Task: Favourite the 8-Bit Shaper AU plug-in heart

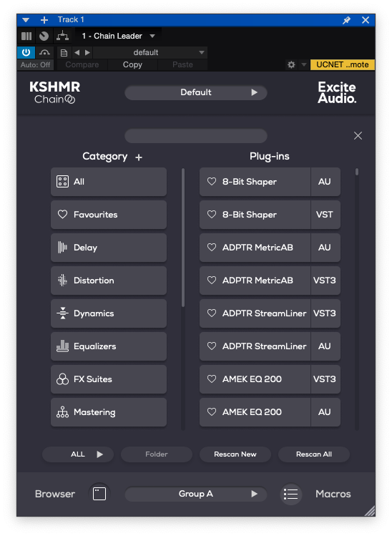Action: coord(212,182)
